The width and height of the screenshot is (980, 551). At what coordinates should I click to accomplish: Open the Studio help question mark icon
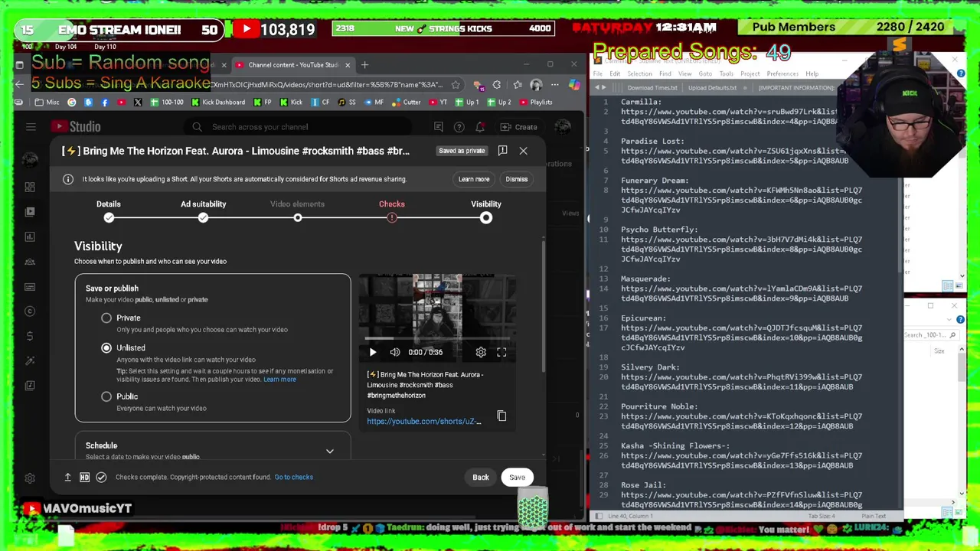[459, 127]
